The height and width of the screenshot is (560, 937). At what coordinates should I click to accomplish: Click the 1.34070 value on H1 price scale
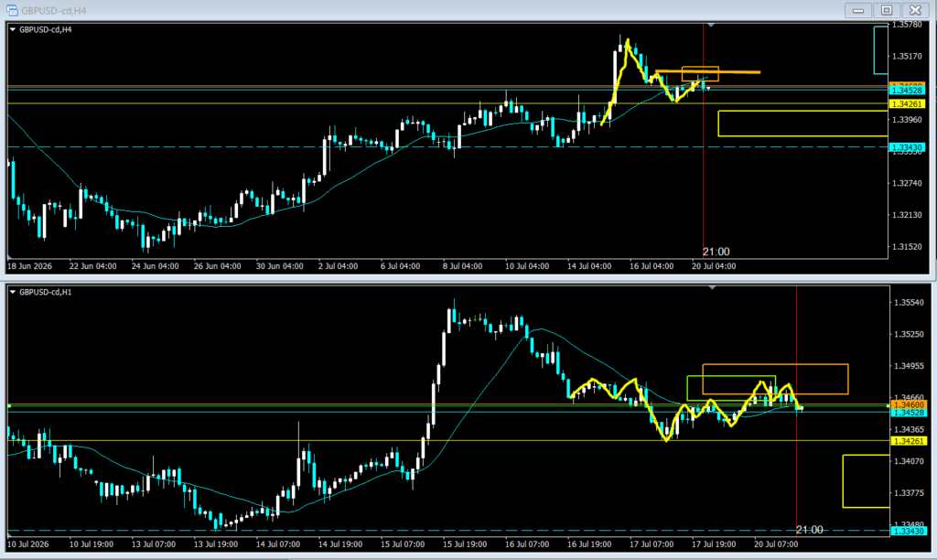tap(909, 461)
